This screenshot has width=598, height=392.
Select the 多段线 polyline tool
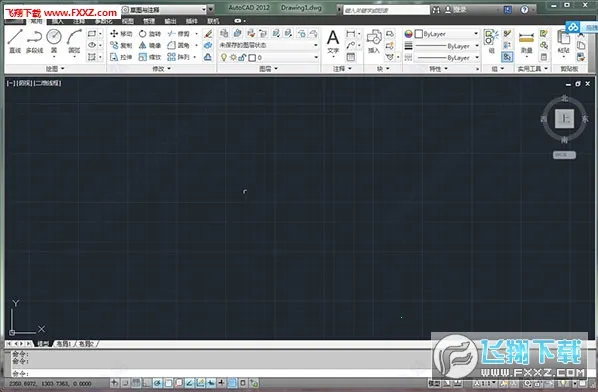pyautogui.click(x=34, y=41)
